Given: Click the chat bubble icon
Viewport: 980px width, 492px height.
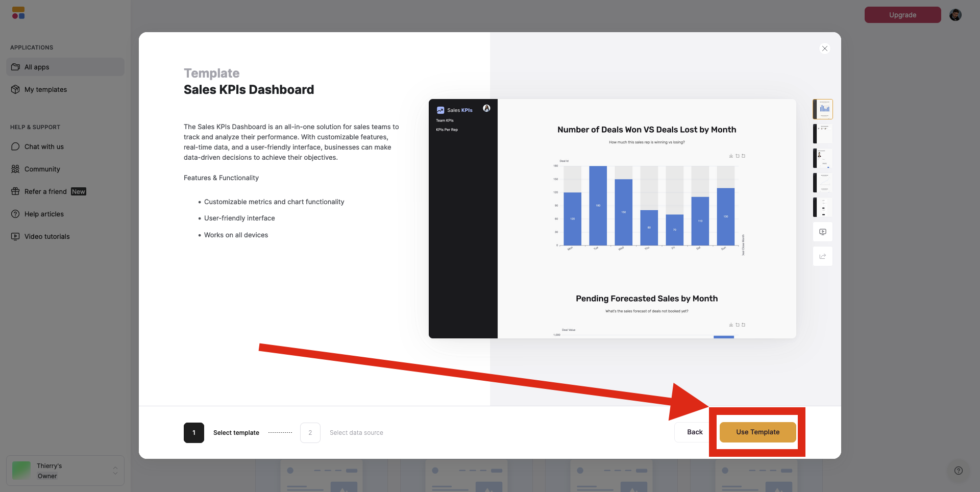Looking at the screenshot, I should click(x=15, y=146).
